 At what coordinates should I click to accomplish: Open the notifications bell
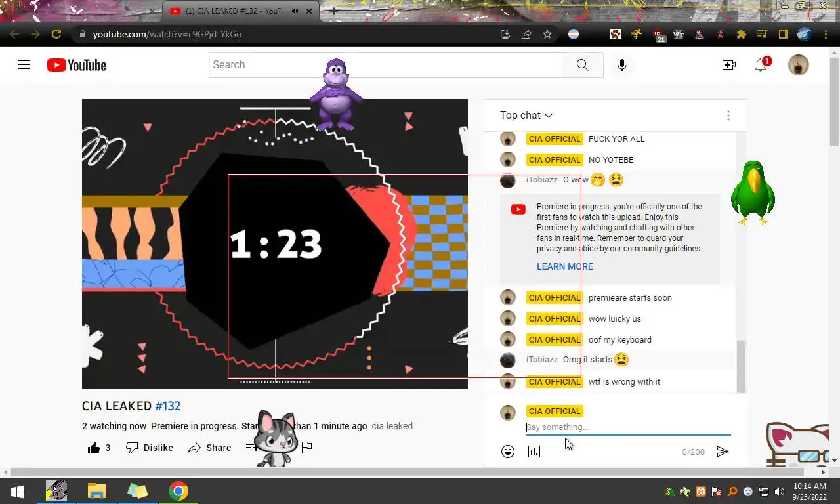point(761,65)
